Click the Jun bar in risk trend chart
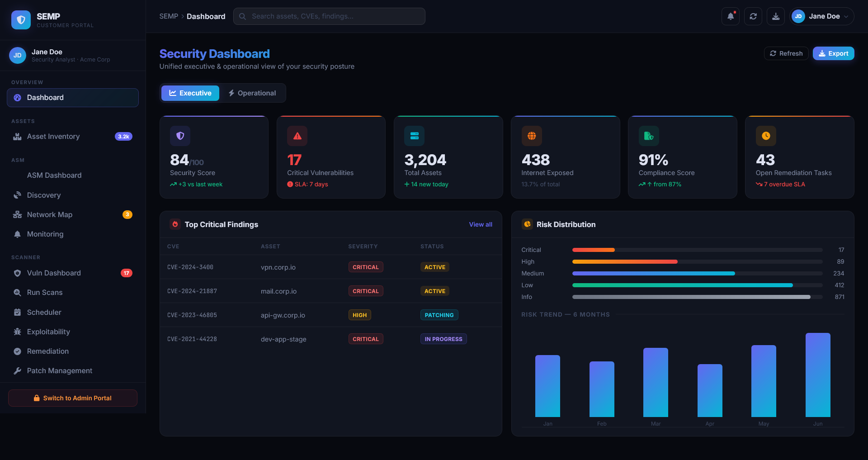The image size is (868, 460). (818, 375)
